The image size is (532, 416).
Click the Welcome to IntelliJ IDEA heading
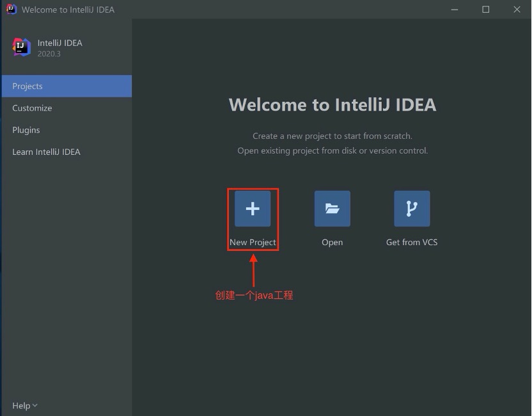[x=332, y=104]
